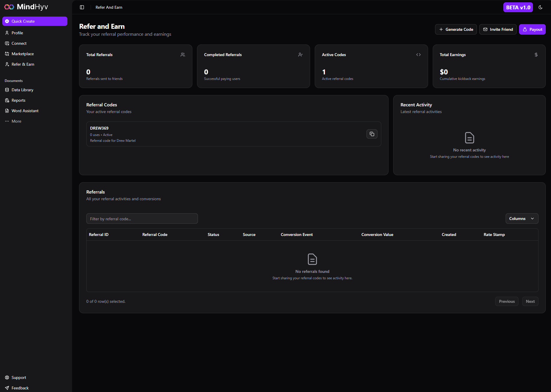This screenshot has width=551, height=392.
Task: Open the Profile page
Action: (35, 33)
